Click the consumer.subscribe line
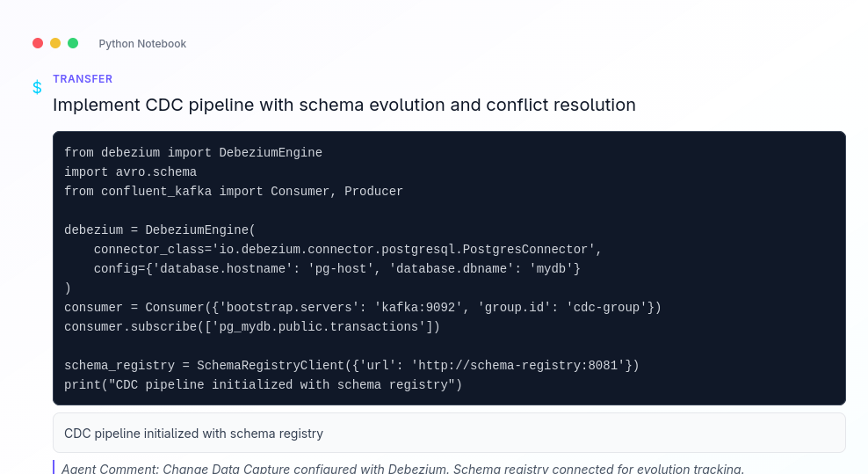Image resolution: width=868 pixels, height=474 pixels. 251,327
